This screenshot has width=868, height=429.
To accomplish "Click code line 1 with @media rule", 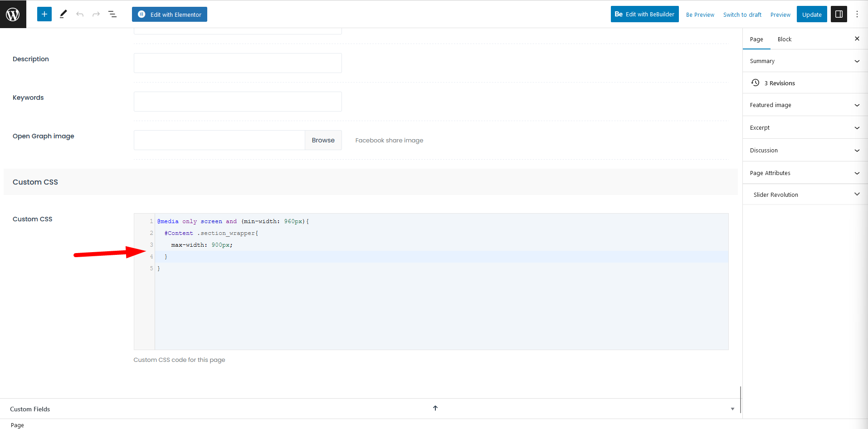I will point(233,221).
